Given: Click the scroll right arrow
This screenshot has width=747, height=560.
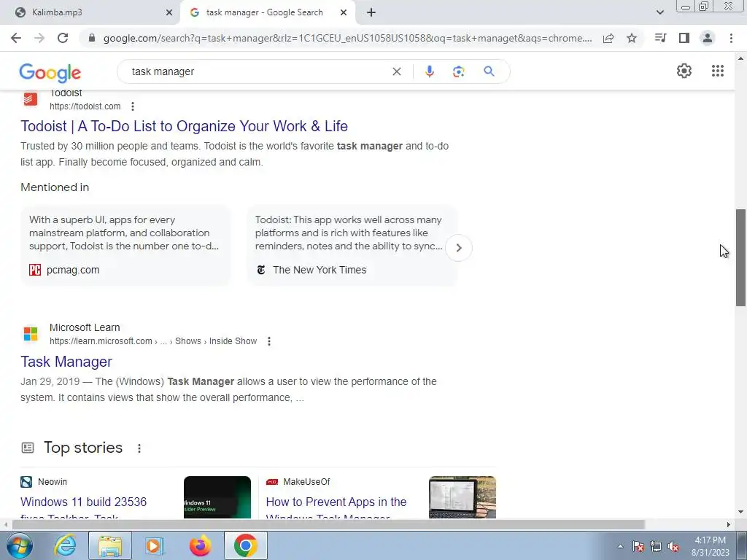Looking at the screenshot, I should (x=728, y=524).
